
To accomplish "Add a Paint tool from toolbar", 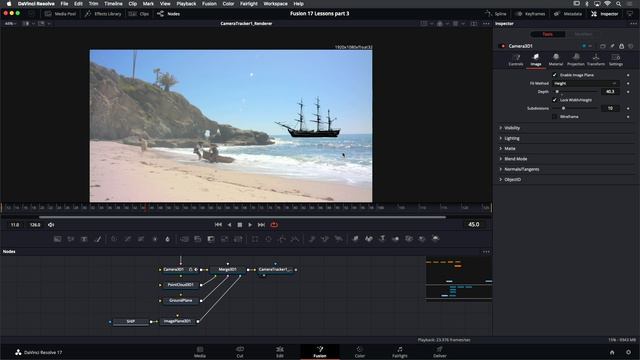I will point(98,239).
